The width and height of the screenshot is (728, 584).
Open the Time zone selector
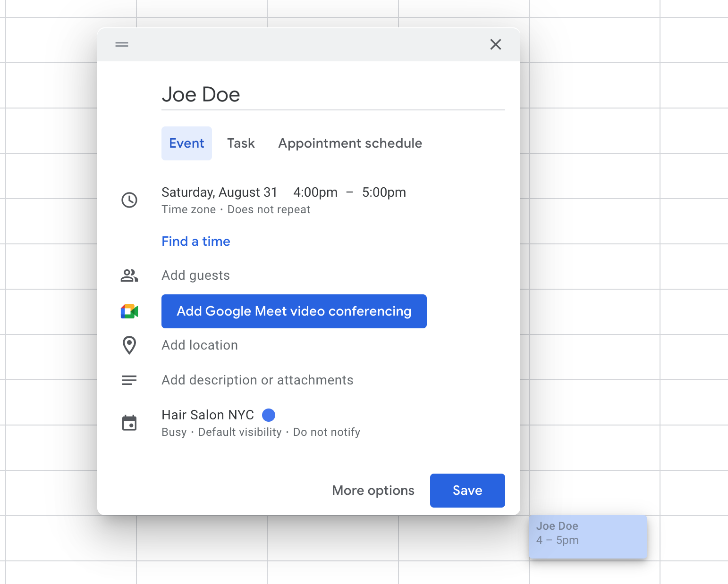188,209
